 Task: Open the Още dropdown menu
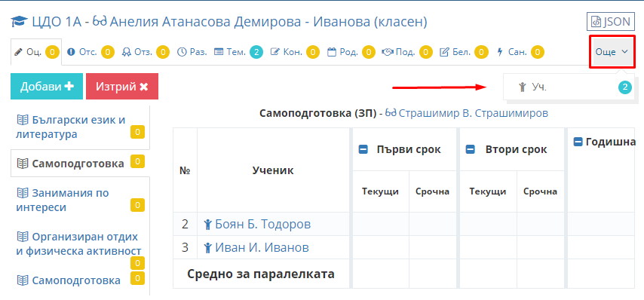[612, 52]
